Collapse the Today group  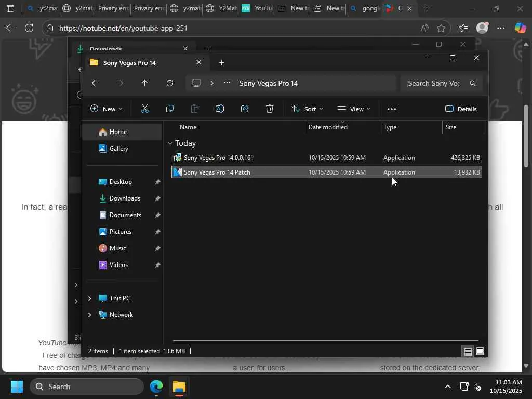pyautogui.click(x=170, y=143)
